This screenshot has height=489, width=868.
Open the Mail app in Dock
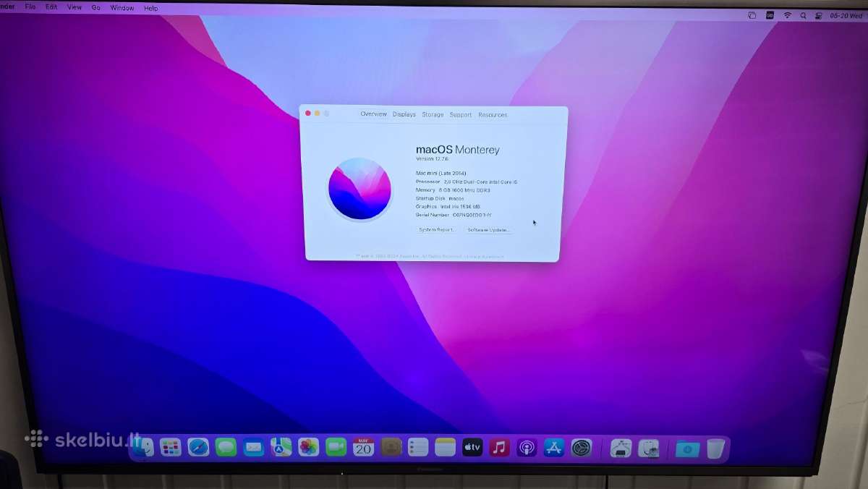click(x=253, y=447)
